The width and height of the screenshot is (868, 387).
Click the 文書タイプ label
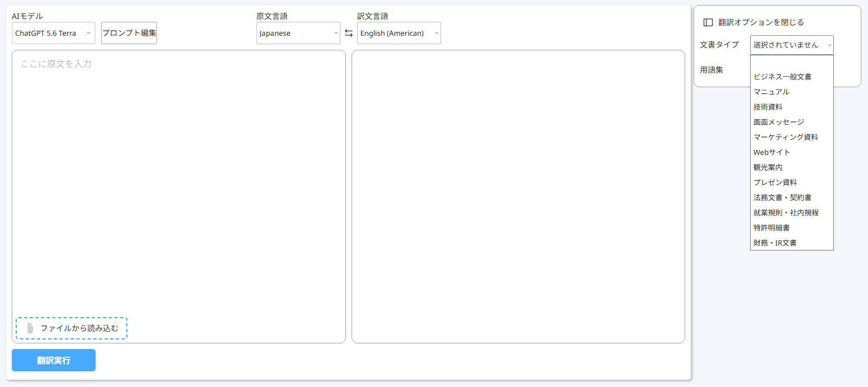pos(719,45)
